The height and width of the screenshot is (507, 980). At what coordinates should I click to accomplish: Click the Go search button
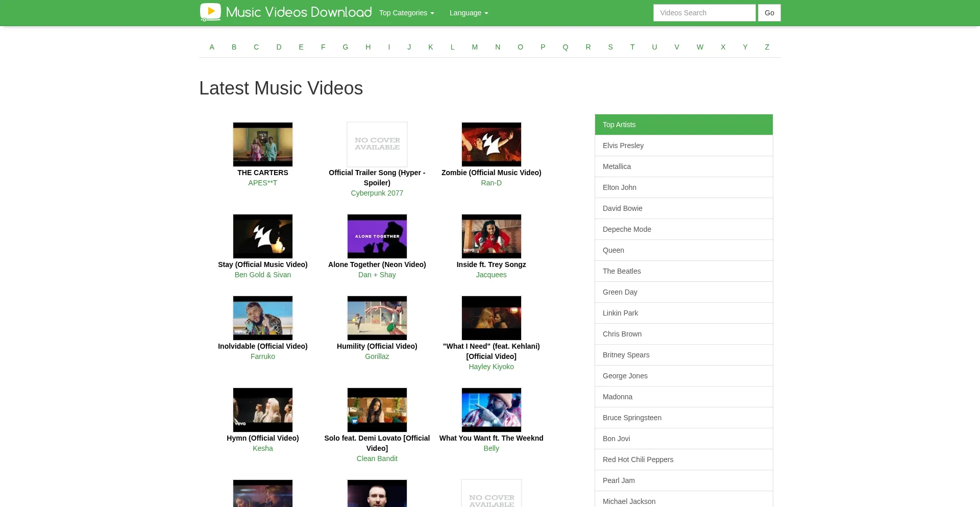pyautogui.click(x=769, y=13)
